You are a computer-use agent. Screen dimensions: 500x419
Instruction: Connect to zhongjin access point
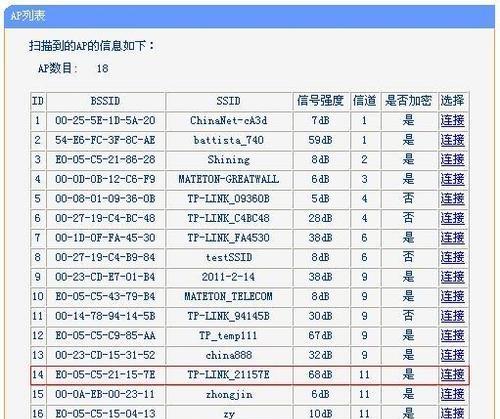pos(452,394)
